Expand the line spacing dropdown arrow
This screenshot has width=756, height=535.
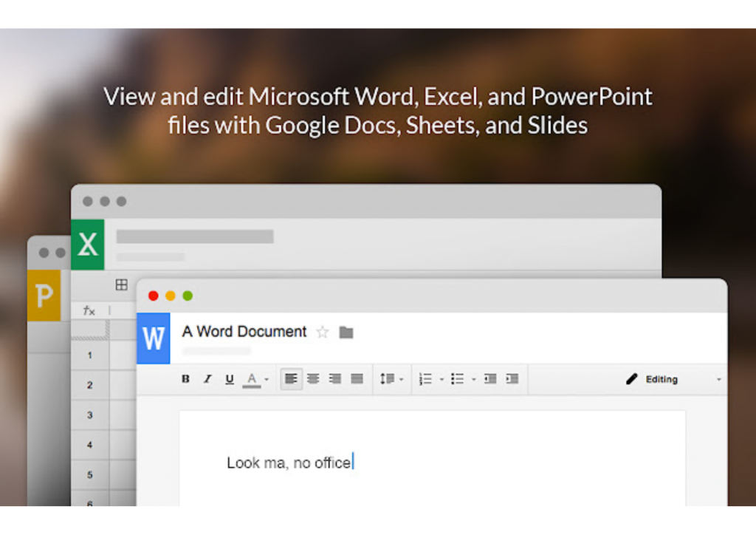[402, 380]
